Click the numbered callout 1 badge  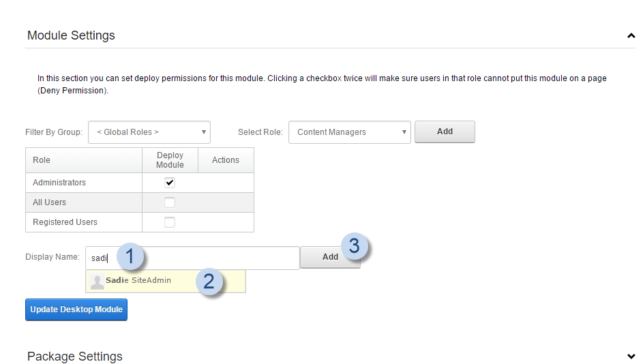pyautogui.click(x=130, y=257)
